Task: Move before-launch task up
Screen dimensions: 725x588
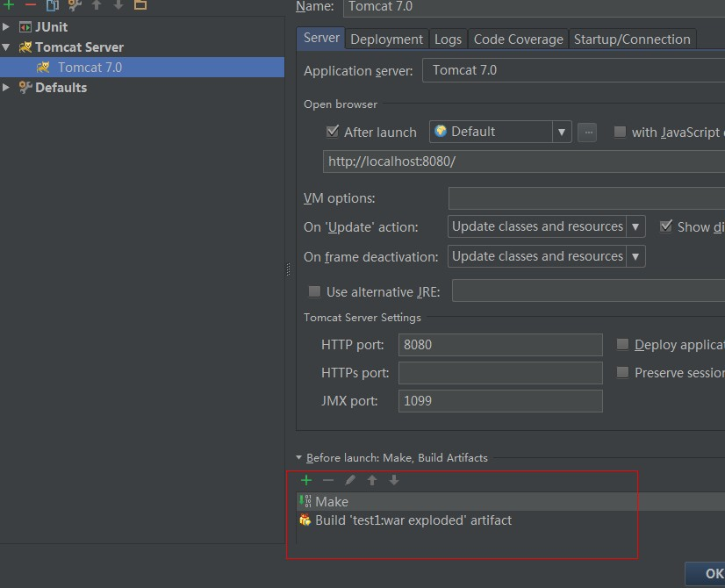Action: [x=372, y=480]
